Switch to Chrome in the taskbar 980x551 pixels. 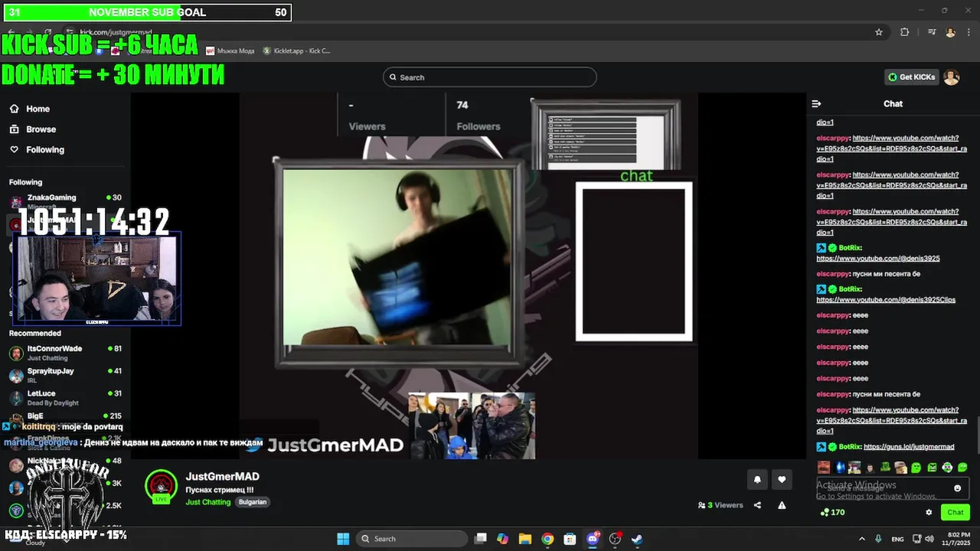click(547, 539)
